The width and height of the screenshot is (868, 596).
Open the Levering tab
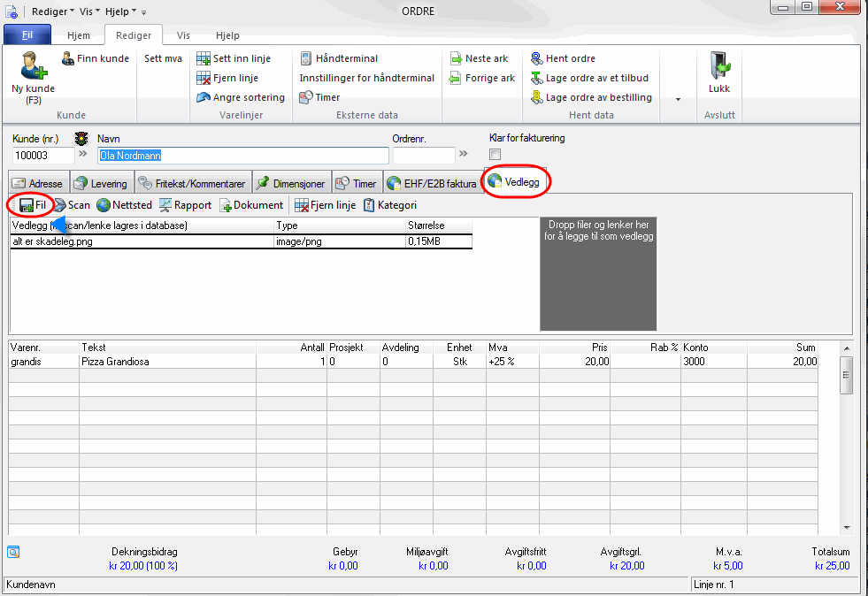100,184
